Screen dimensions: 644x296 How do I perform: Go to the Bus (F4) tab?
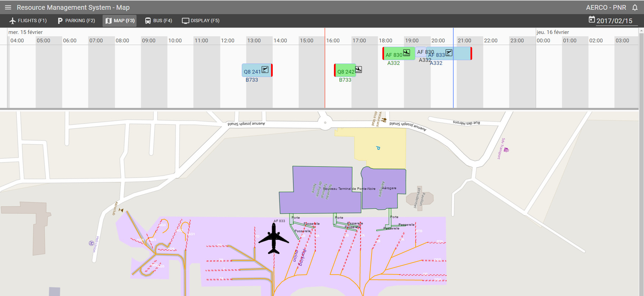158,20
